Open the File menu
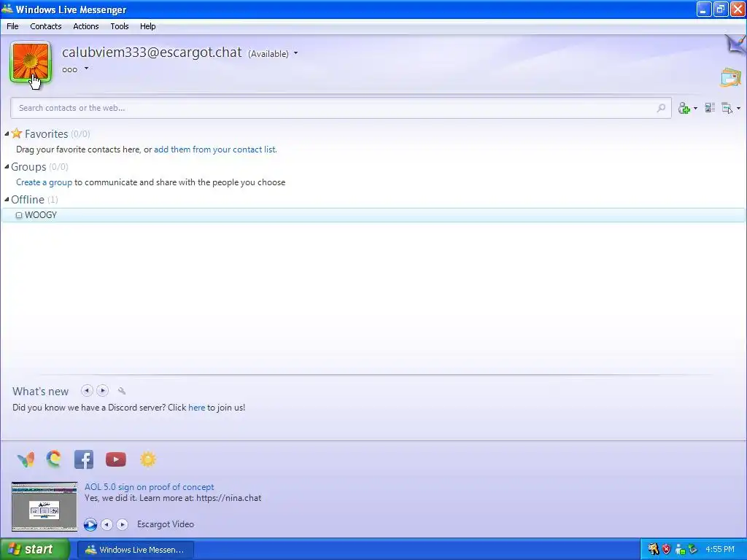 12,26
